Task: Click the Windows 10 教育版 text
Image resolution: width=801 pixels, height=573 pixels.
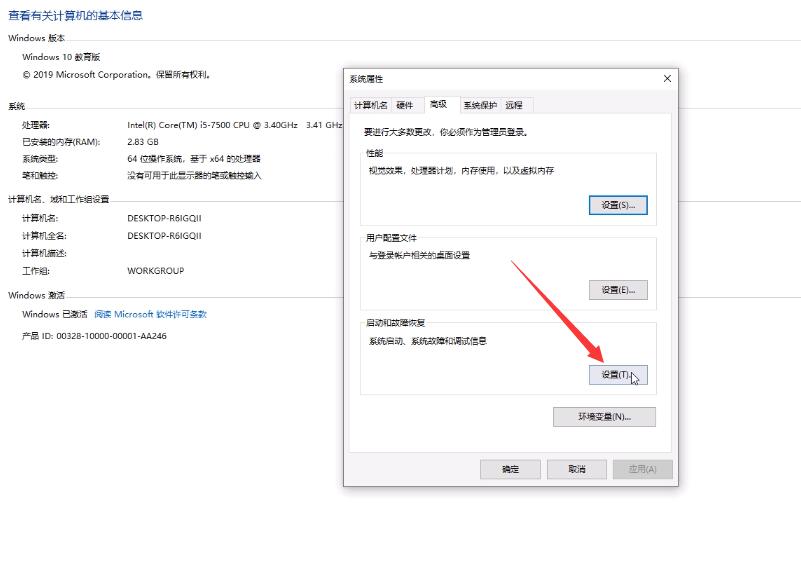Action: [x=61, y=57]
